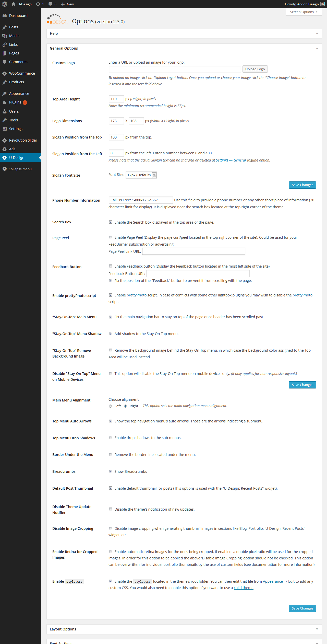Click the comments bubble icon in admin bar
Viewport: 327px width, 644px height.
point(50,4)
